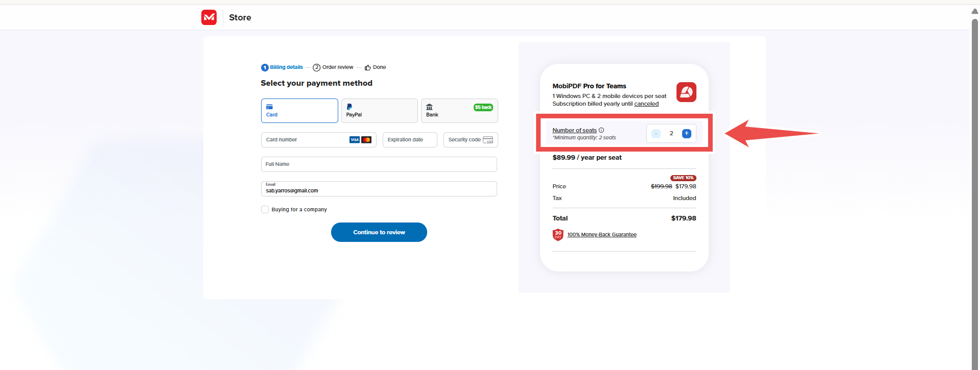Click the Order review step label
Image resolution: width=980 pixels, height=370 pixels.
click(x=338, y=67)
